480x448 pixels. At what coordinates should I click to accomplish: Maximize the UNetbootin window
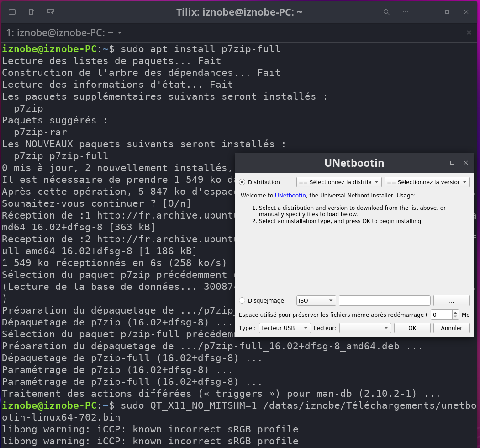tap(452, 163)
